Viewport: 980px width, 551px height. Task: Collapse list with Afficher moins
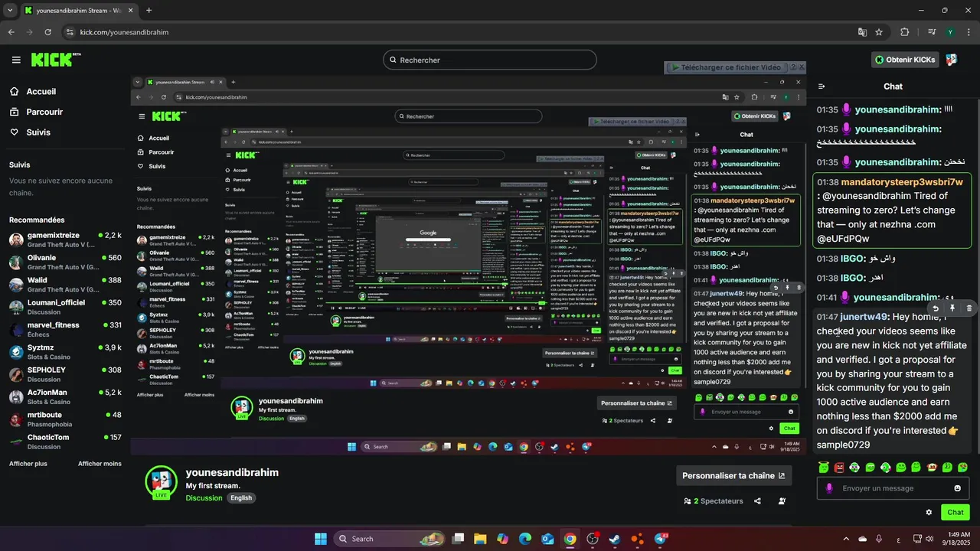(x=100, y=464)
